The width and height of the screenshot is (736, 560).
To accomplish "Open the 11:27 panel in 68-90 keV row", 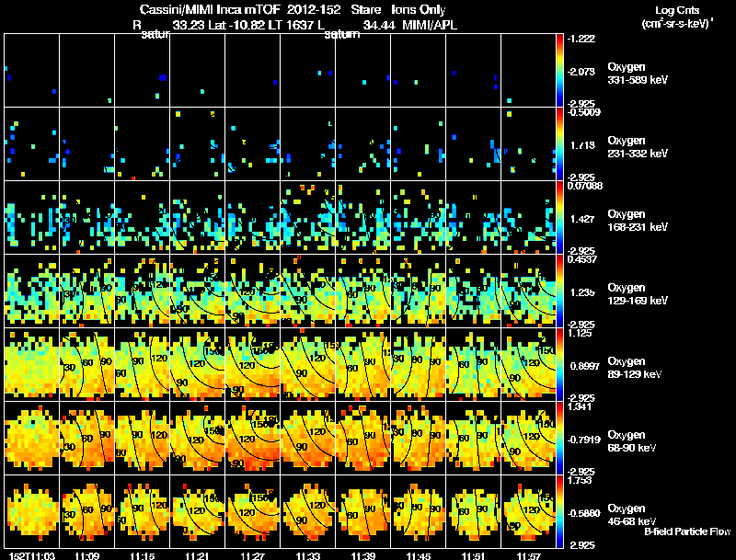I will (252, 438).
